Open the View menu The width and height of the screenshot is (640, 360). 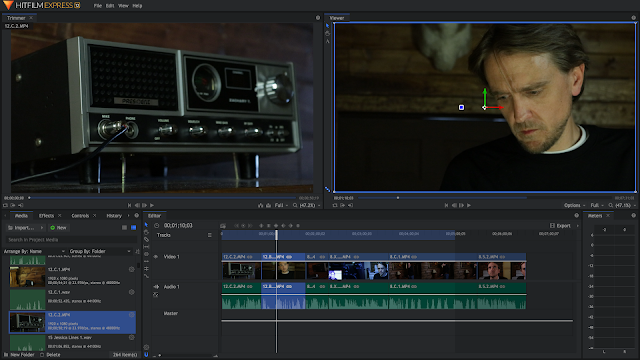pos(123,6)
